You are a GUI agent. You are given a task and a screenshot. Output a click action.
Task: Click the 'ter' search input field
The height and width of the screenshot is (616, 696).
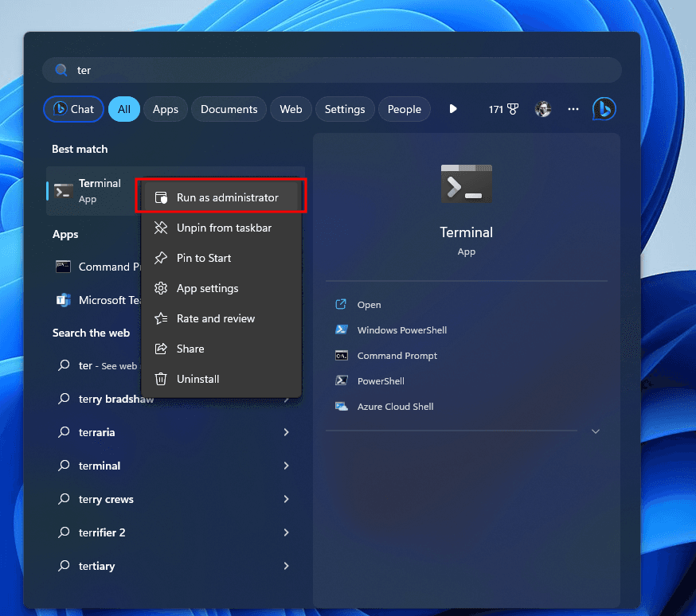click(331, 70)
